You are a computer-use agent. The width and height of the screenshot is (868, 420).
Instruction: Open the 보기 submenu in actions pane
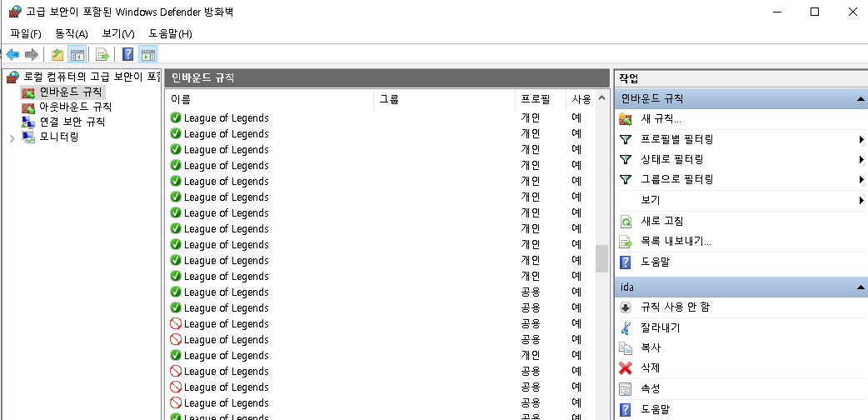pyautogui.click(x=741, y=200)
